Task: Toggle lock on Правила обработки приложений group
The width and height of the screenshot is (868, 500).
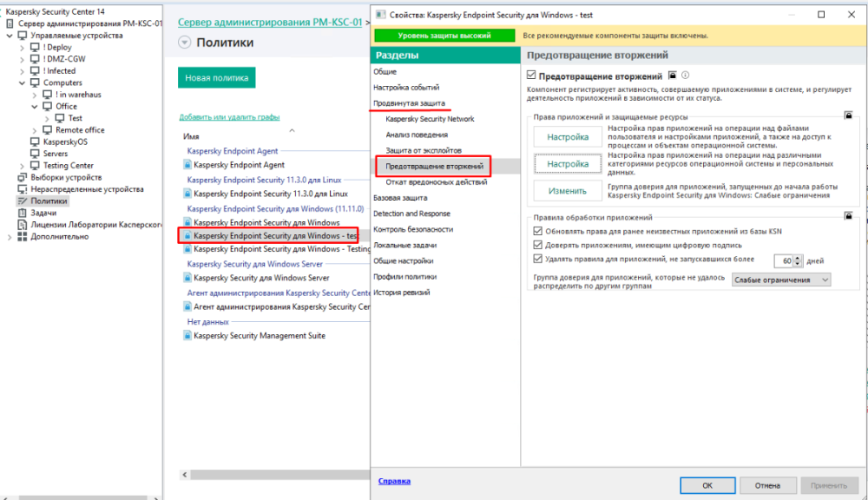Action: (848, 216)
